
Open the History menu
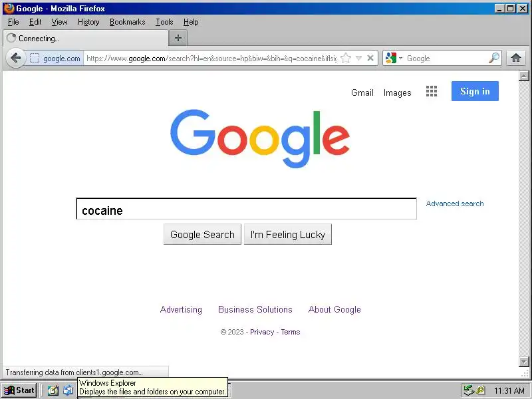tap(88, 22)
